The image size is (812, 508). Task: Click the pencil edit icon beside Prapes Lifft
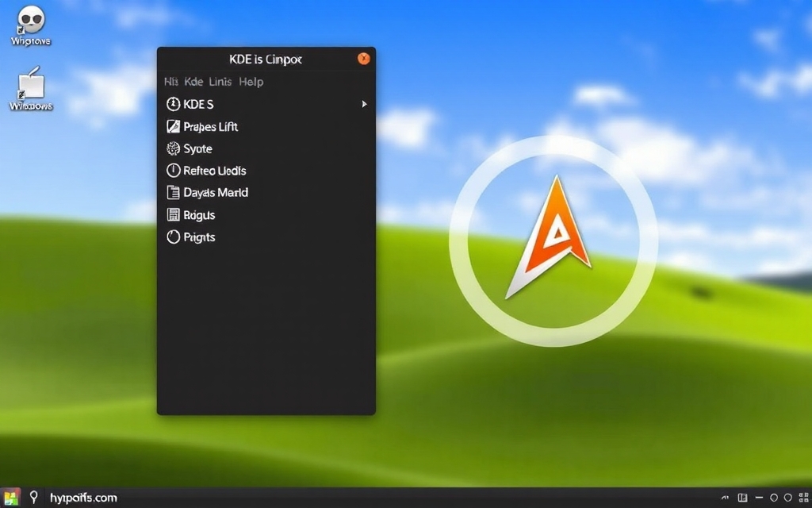[173, 126]
